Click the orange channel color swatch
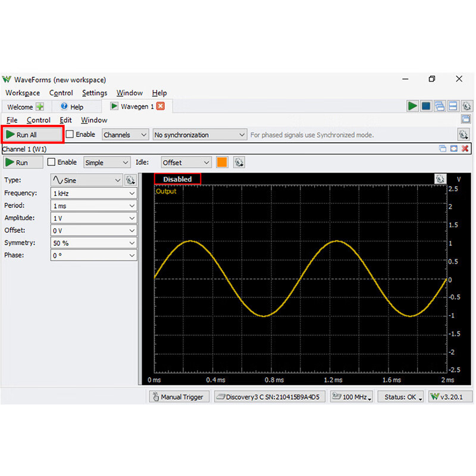Image resolution: width=476 pixels, height=476 pixels. [222, 162]
